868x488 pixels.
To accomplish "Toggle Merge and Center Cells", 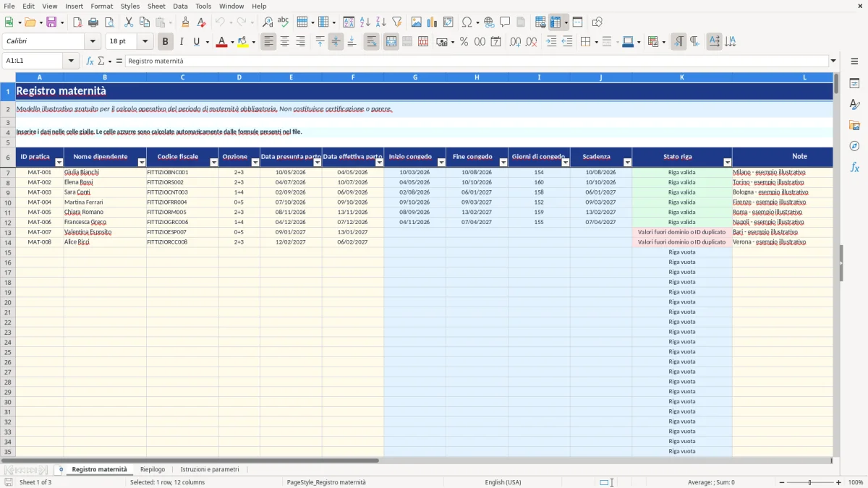I will coord(391,42).
